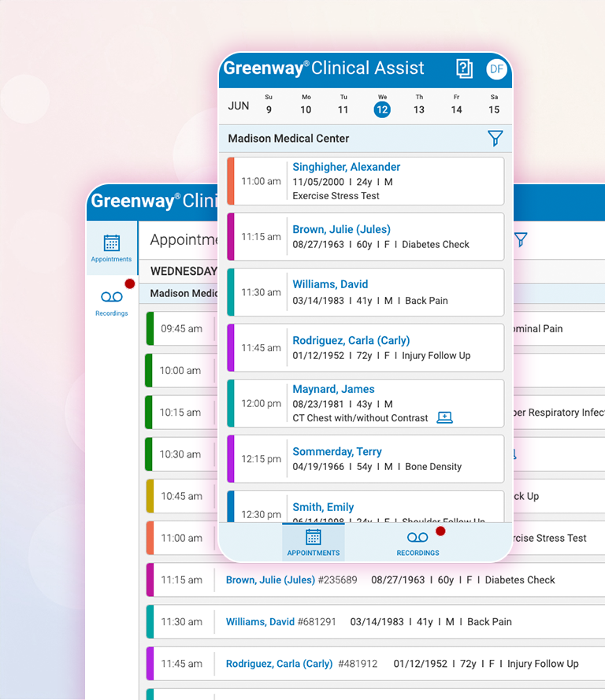Select Thursday 13 in week strip
Image resolution: width=605 pixels, height=700 pixels.
click(419, 109)
